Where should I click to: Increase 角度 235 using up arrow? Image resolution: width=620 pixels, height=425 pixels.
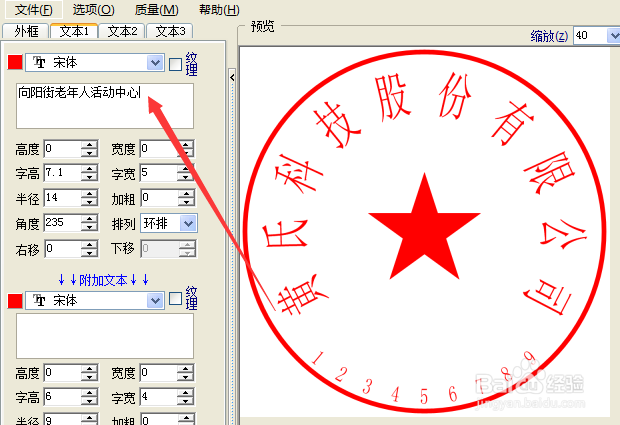pos(90,219)
